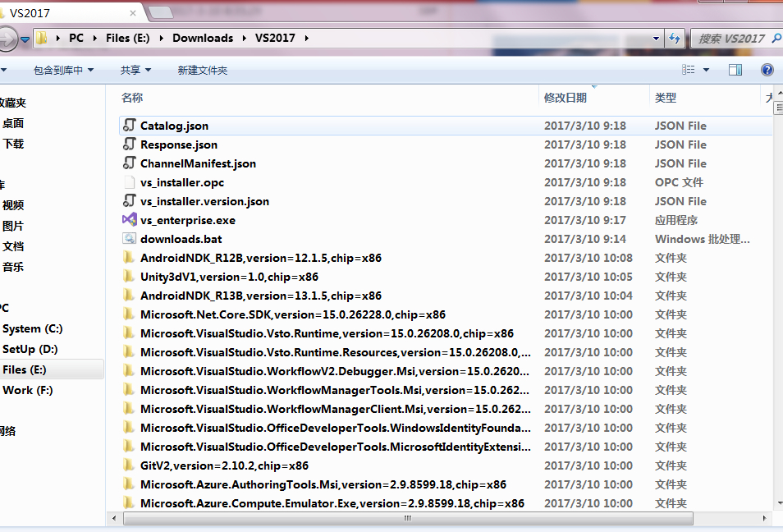Click the downloads.bat batch file icon

130,238
